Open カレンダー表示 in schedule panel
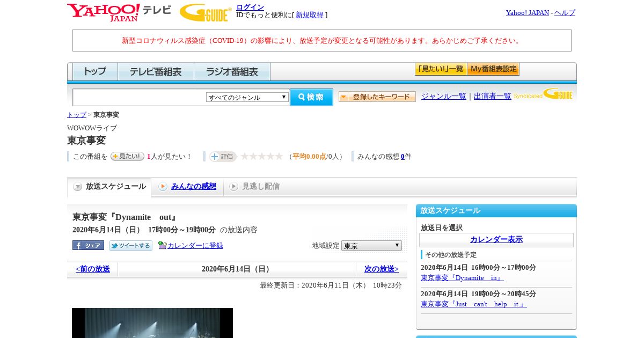The image size is (644, 338). (496, 239)
